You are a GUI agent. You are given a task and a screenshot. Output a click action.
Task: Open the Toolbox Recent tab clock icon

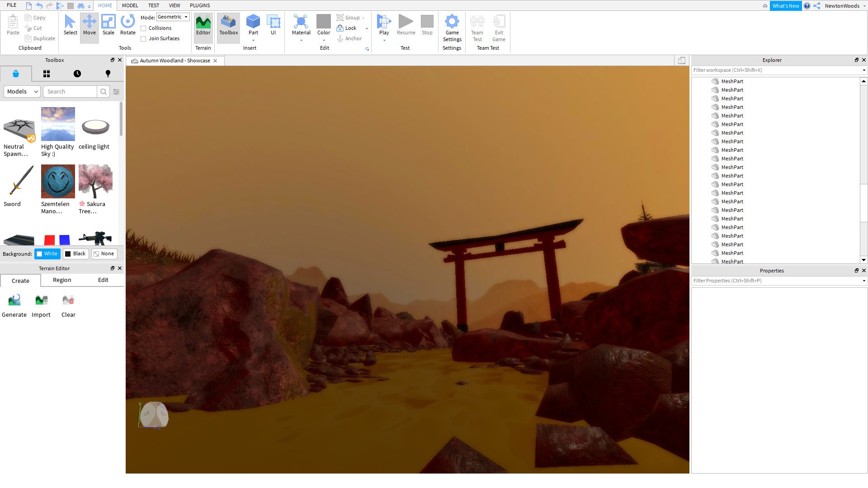point(77,74)
